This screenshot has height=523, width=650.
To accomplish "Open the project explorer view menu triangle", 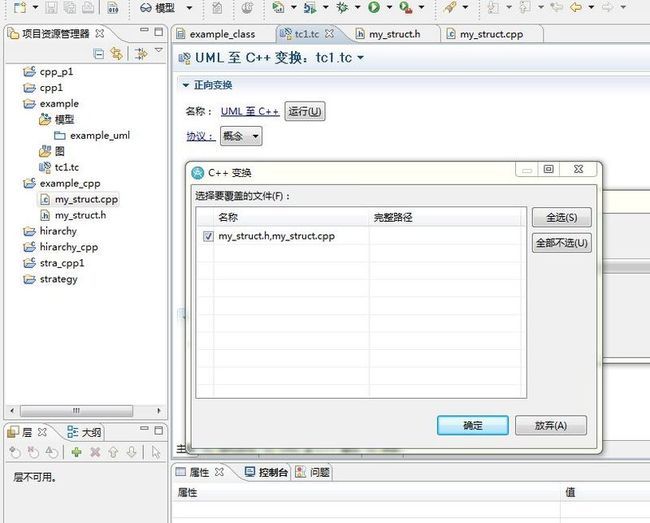I will tap(158, 50).
